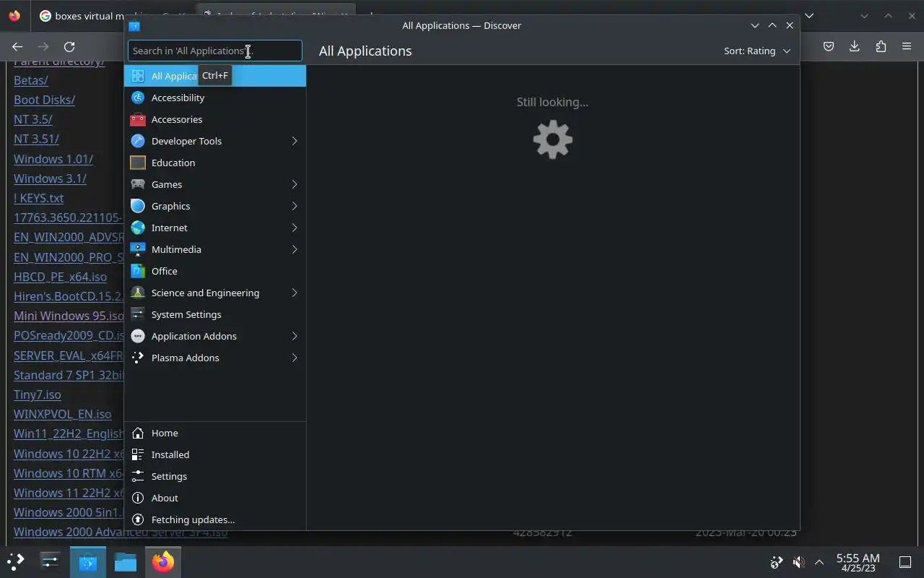Click Discover taskbar icon
924x578 pixels.
pyautogui.click(x=88, y=562)
